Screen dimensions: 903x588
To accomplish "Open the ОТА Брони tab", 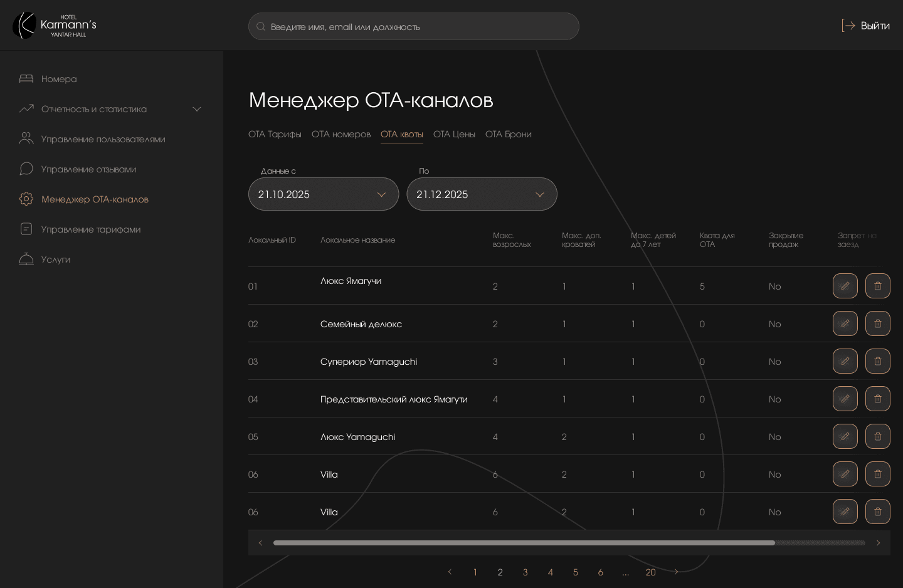I will tap(509, 134).
